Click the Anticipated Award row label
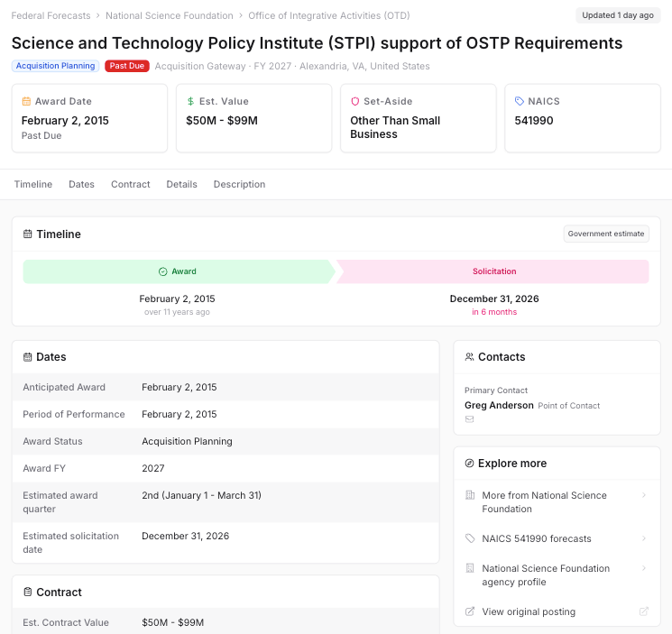672x634 pixels. (x=64, y=387)
